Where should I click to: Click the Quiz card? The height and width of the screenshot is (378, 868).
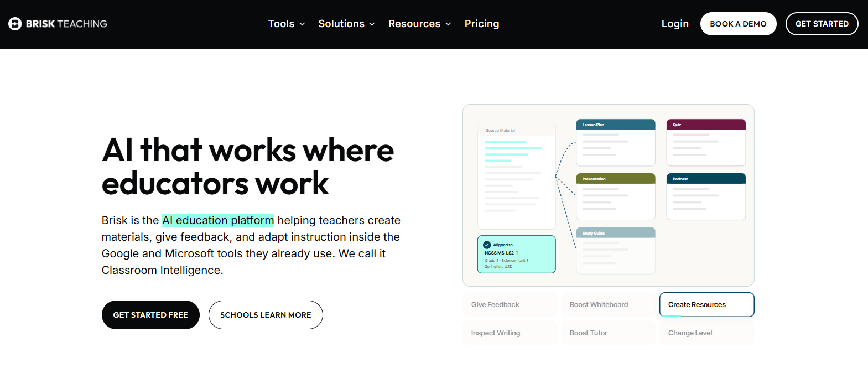point(706,142)
